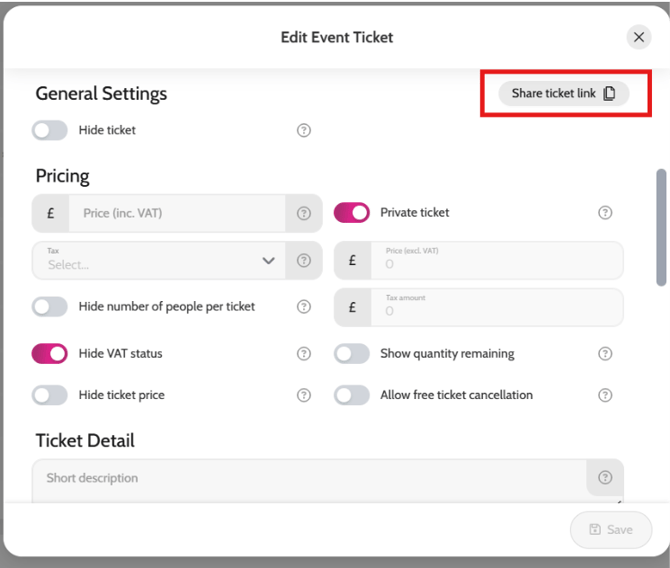Click help icon for Hide number of people
670x568 pixels.
(304, 307)
